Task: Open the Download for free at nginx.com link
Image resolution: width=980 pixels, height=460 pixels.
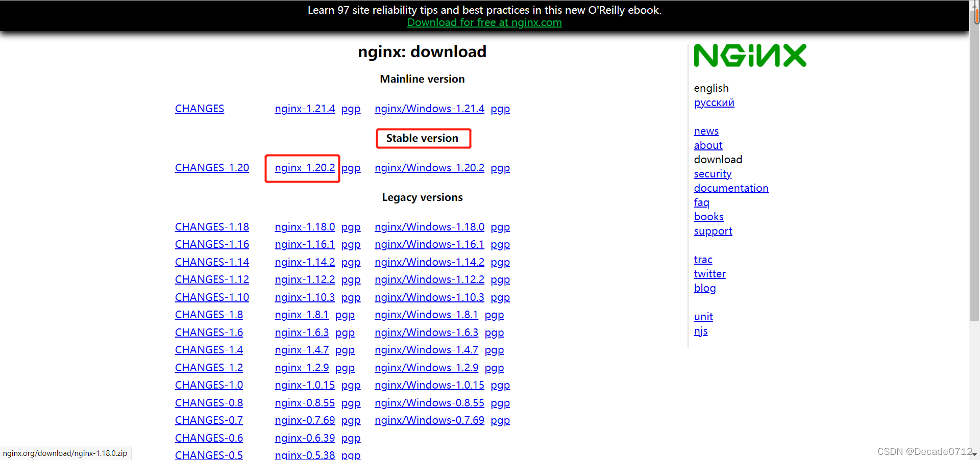Action: (484, 22)
